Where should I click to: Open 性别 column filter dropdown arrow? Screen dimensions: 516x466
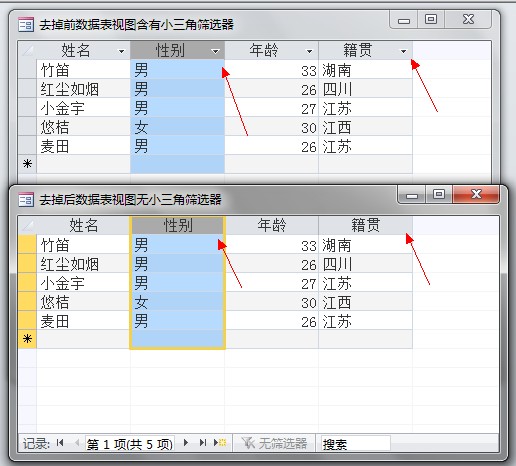(x=215, y=51)
